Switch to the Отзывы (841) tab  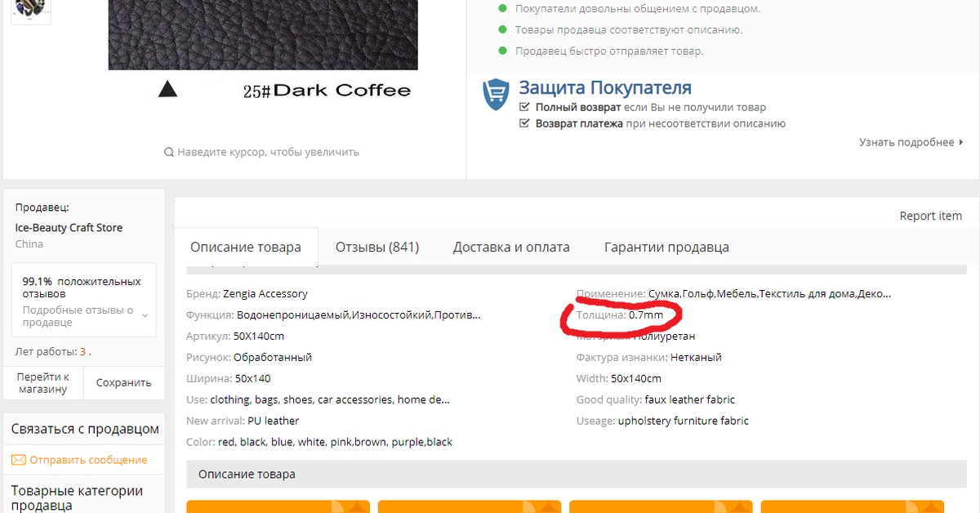[376, 246]
